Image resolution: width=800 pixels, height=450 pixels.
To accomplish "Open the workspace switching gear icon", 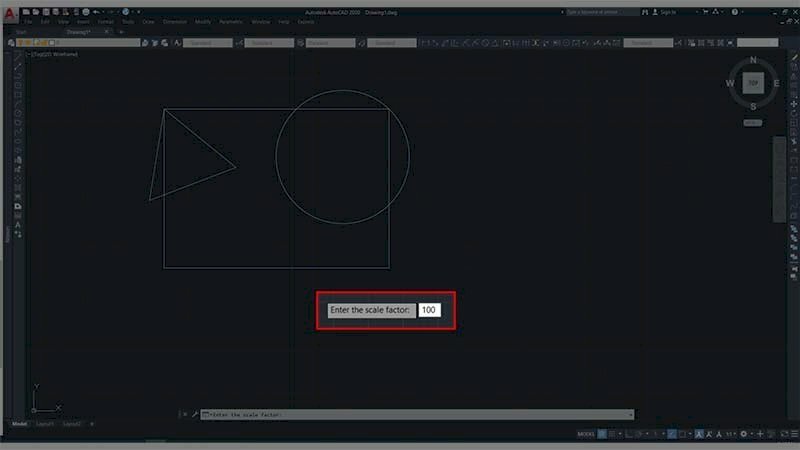I will pos(743,434).
